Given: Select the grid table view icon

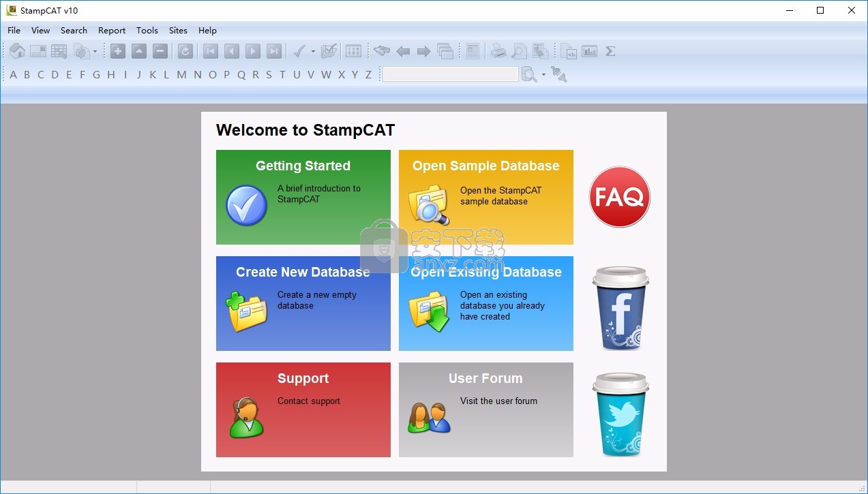Looking at the screenshot, I should [59, 51].
